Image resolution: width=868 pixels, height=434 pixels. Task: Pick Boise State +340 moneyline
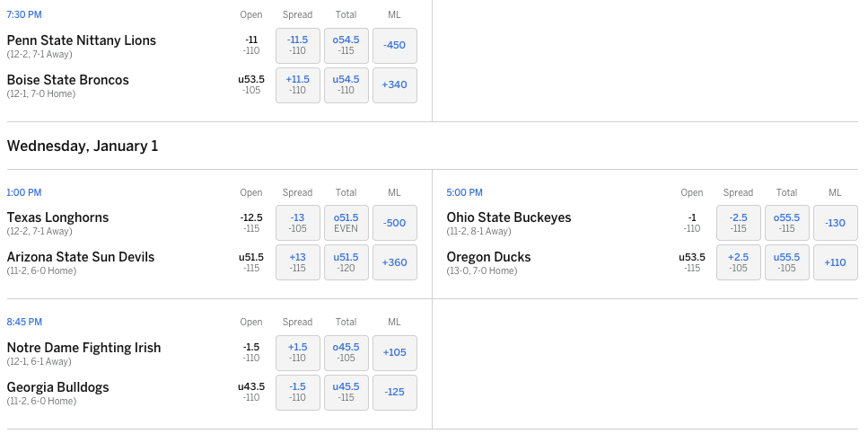395,85
